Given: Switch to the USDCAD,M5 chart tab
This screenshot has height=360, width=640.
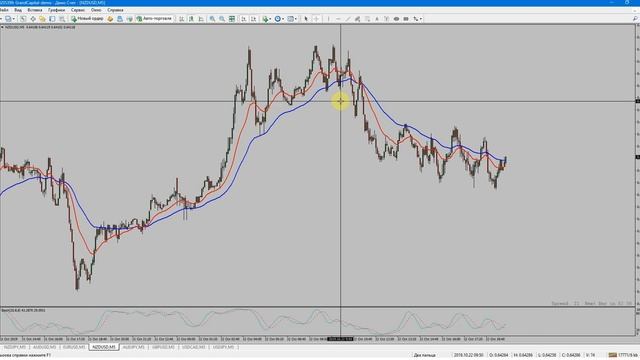Looking at the screenshot, I should (193, 347).
